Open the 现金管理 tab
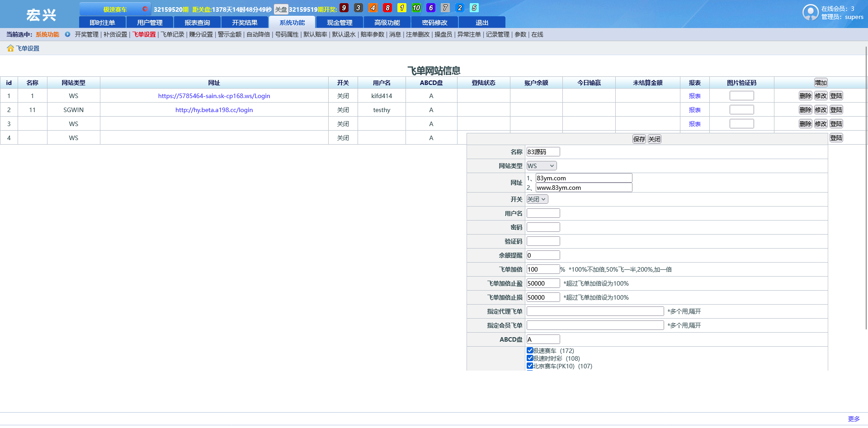The image size is (868, 428). pos(340,23)
